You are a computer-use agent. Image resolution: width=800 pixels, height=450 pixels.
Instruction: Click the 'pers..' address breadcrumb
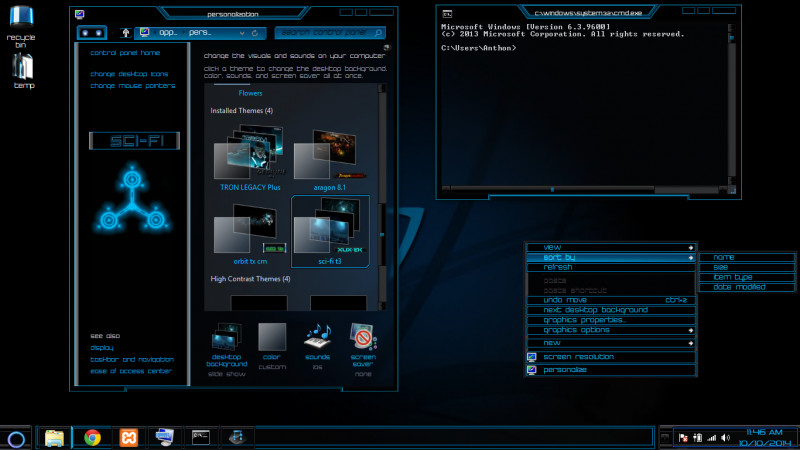point(200,32)
